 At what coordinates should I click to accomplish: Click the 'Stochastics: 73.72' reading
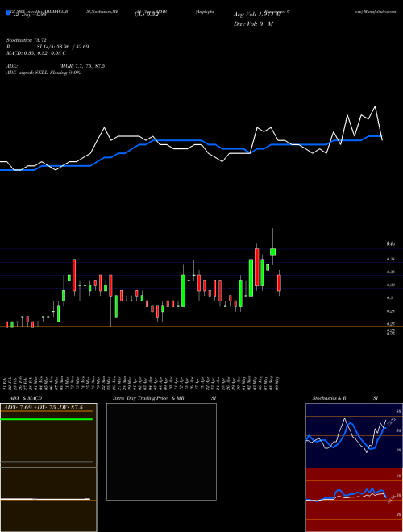26,40
